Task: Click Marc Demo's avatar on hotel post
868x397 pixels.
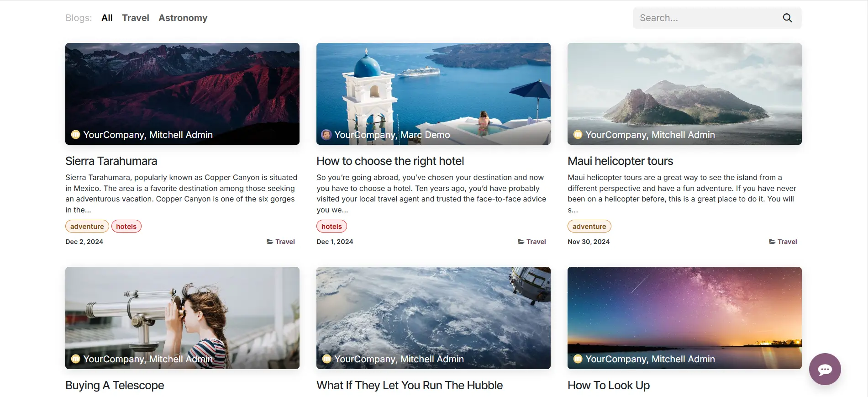Action: click(326, 135)
